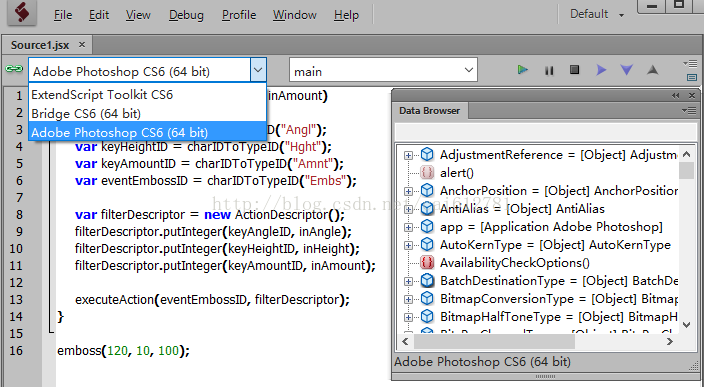Click AutoKernType = [Object] row text
The image size is (704, 387).
tap(555, 245)
